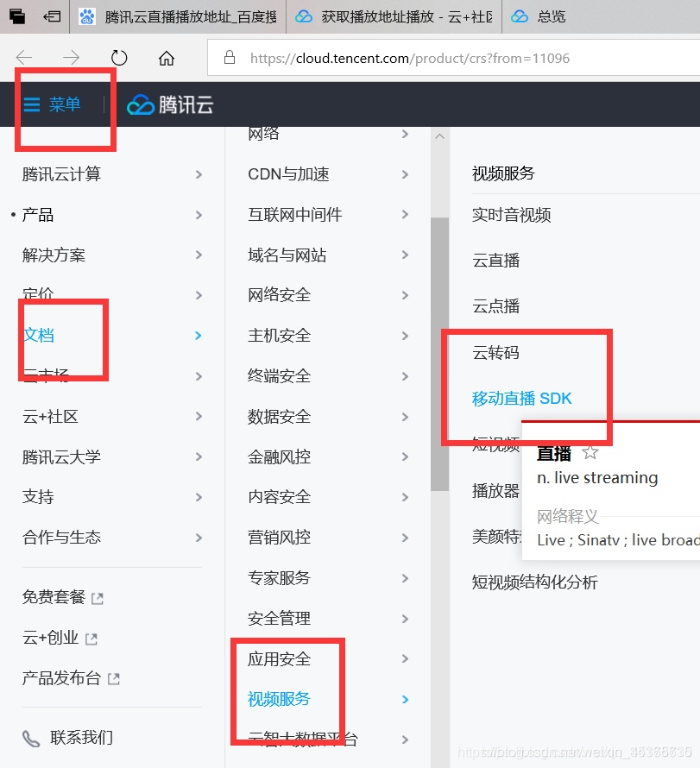This screenshot has height=768, width=700.
Task: Click scrollbar up arrow in category list
Action: point(440,136)
